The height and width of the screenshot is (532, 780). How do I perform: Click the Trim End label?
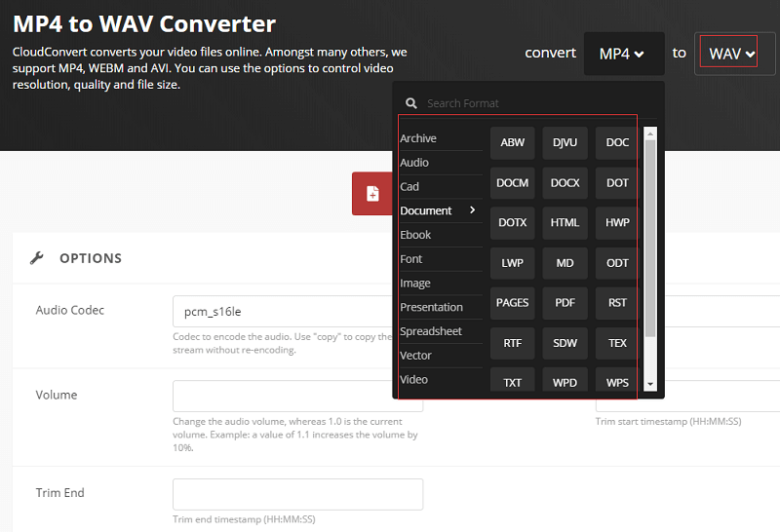click(60, 493)
